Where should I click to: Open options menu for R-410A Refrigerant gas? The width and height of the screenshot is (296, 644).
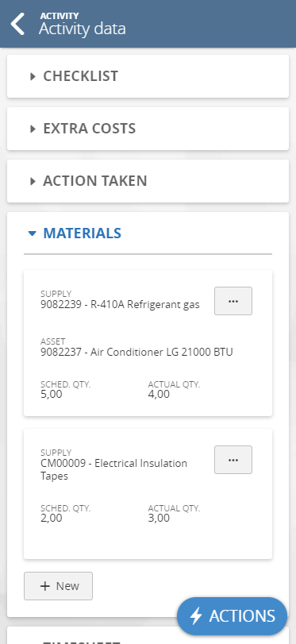[233, 301]
